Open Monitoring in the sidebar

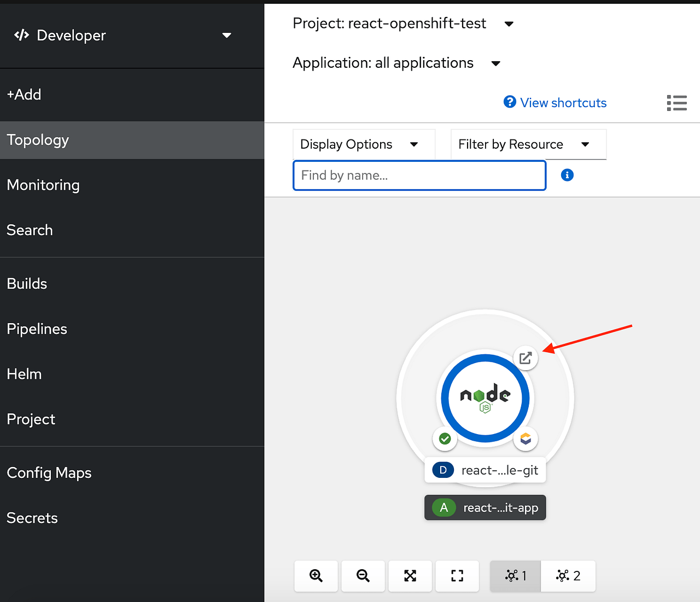point(132,185)
